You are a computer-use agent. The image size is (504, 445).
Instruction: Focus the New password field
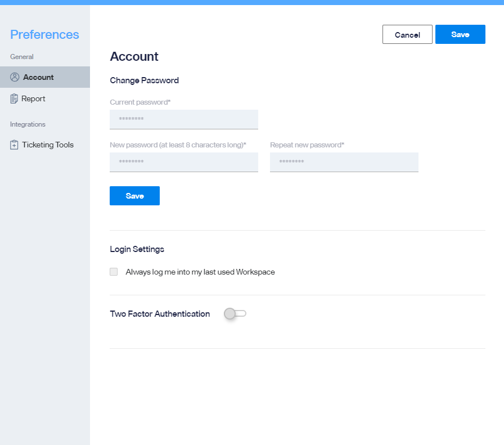click(184, 162)
